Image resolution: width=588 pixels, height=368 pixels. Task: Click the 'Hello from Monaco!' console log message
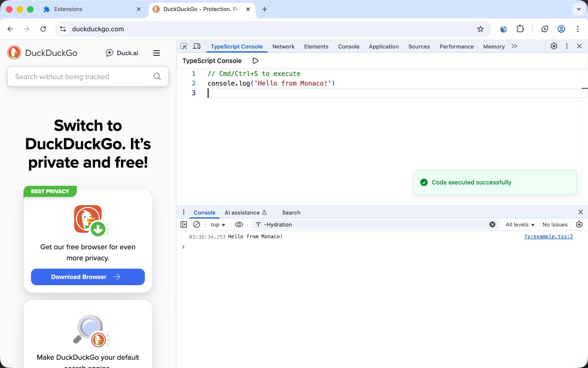click(255, 236)
